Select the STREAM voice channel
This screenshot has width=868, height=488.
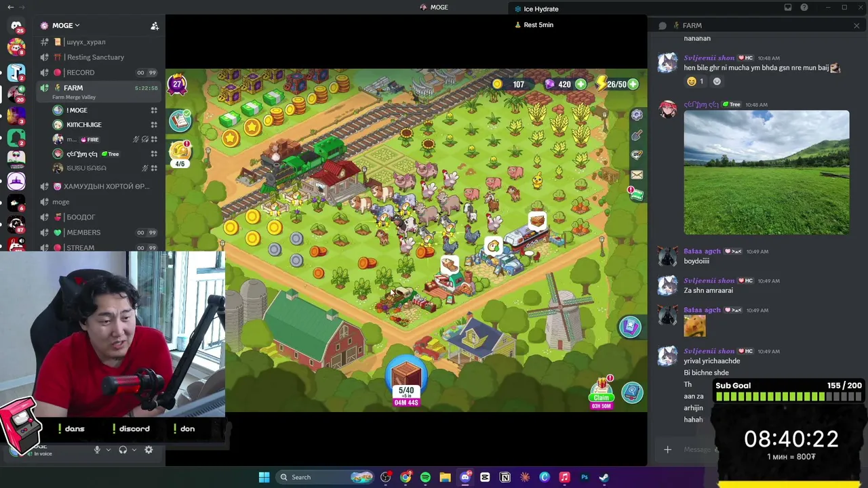(99, 247)
